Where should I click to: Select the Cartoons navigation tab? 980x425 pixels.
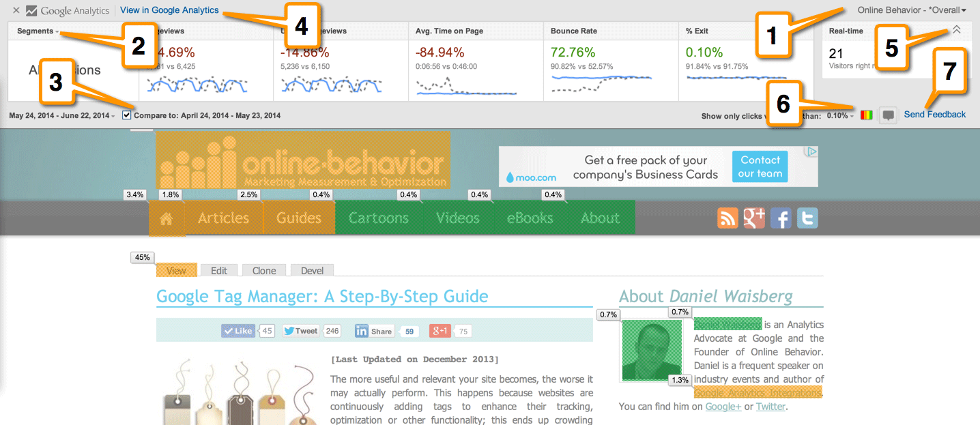click(x=379, y=218)
